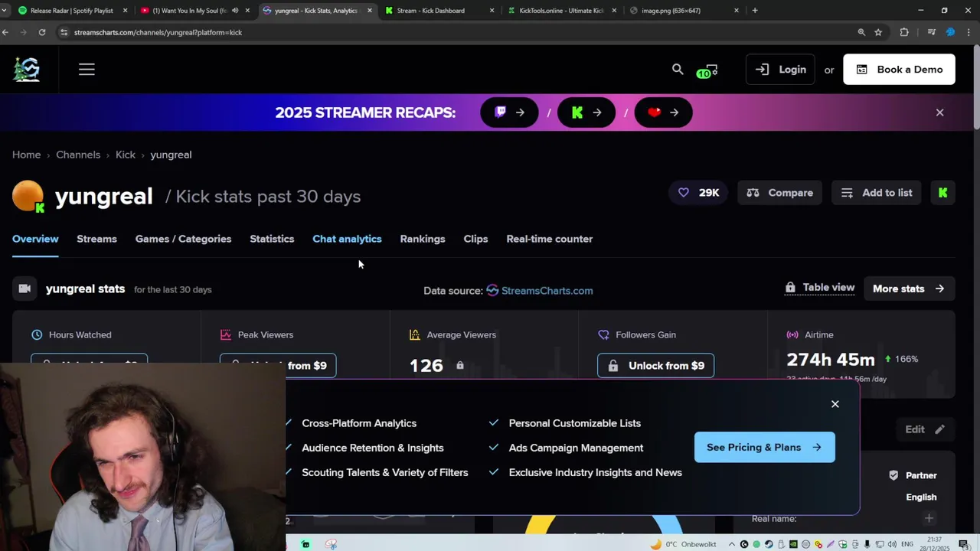Viewport: 980px width, 551px height.
Task: Open the browser three-dot menu
Action: click(x=969, y=32)
